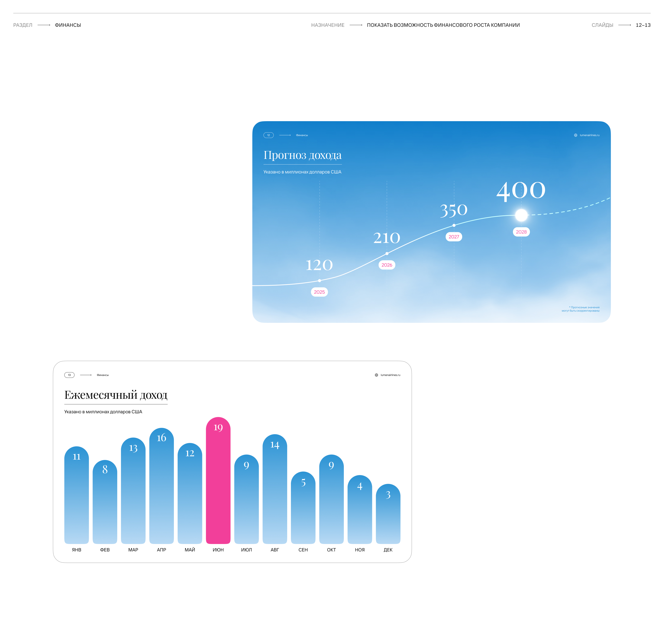Click the slide number 12 badge
Image resolution: width=664 pixels, height=644 pixels.
[268, 135]
